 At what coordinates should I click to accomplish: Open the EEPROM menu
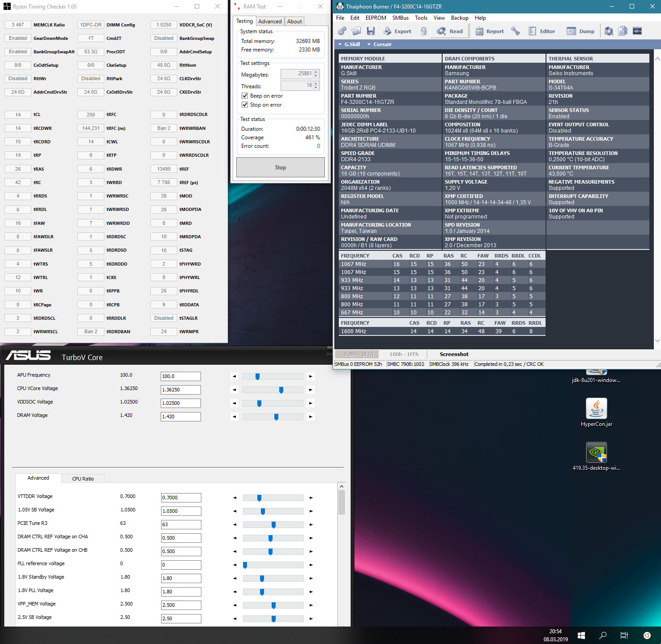tap(376, 18)
